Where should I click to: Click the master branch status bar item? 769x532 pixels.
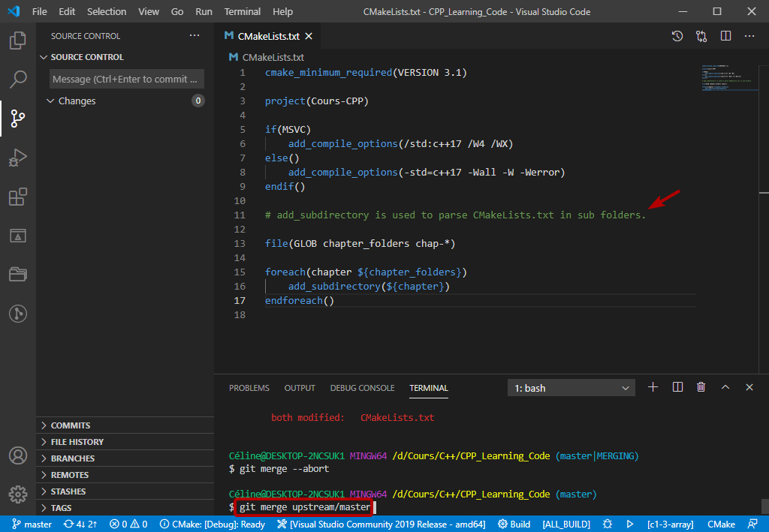[x=32, y=524]
